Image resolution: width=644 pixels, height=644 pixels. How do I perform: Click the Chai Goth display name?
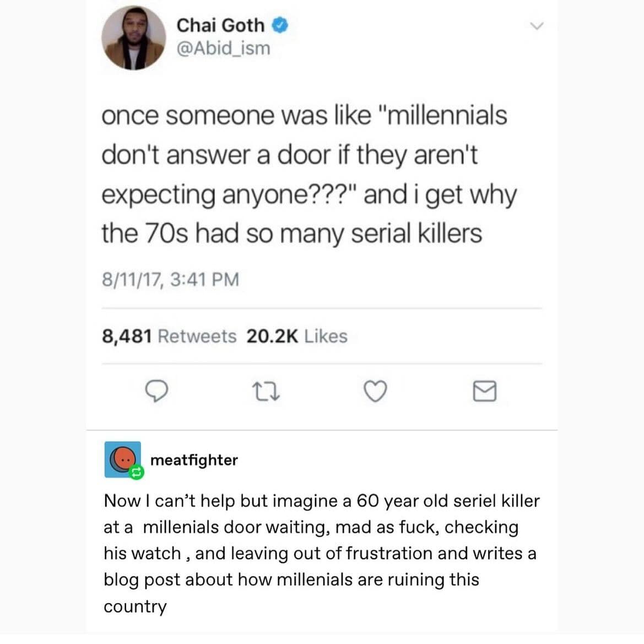(220, 25)
